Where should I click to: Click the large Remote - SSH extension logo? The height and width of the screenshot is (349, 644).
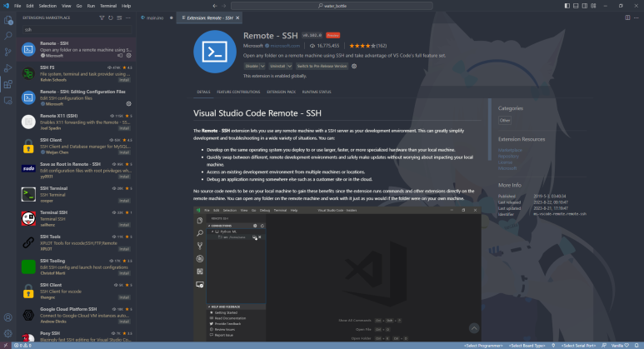(x=215, y=52)
